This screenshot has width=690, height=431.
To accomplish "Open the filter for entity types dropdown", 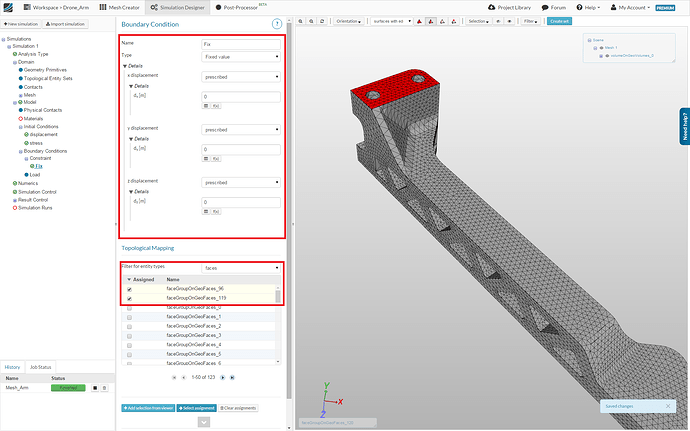I will pos(239,268).
